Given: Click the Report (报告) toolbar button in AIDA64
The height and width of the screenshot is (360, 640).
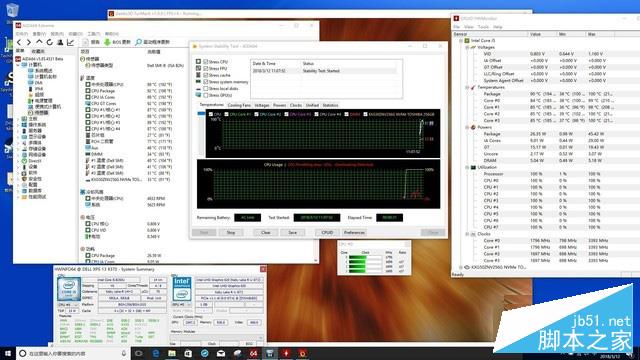Looking at the screenshot, I should pyautogui.click(x=91, y=42).
